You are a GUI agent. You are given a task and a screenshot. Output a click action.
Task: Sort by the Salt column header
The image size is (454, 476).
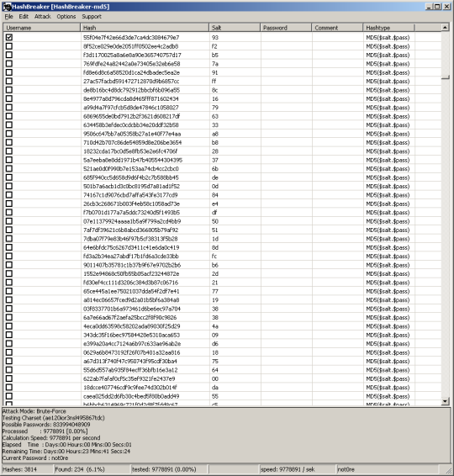pos(235,28)
